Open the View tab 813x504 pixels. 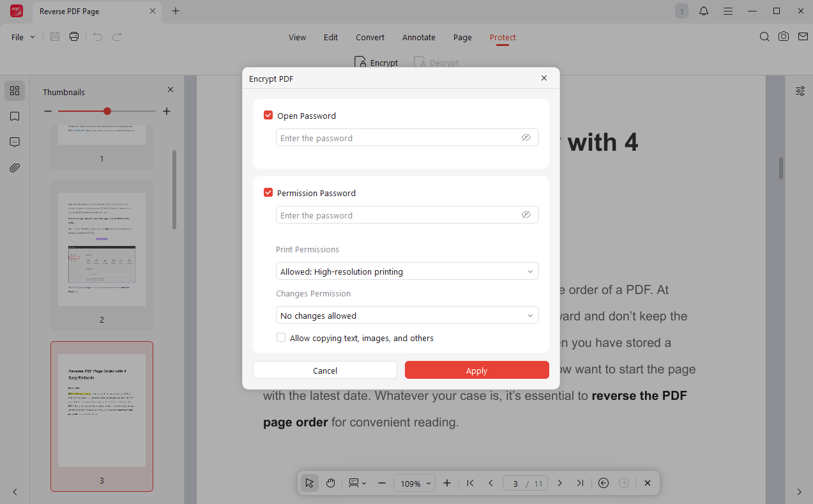[x=297, y=37]
